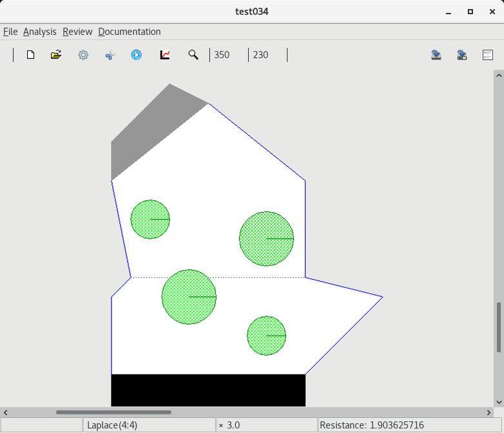
Task: Open the properties list panel icon
Action: [x=488, y=55]
